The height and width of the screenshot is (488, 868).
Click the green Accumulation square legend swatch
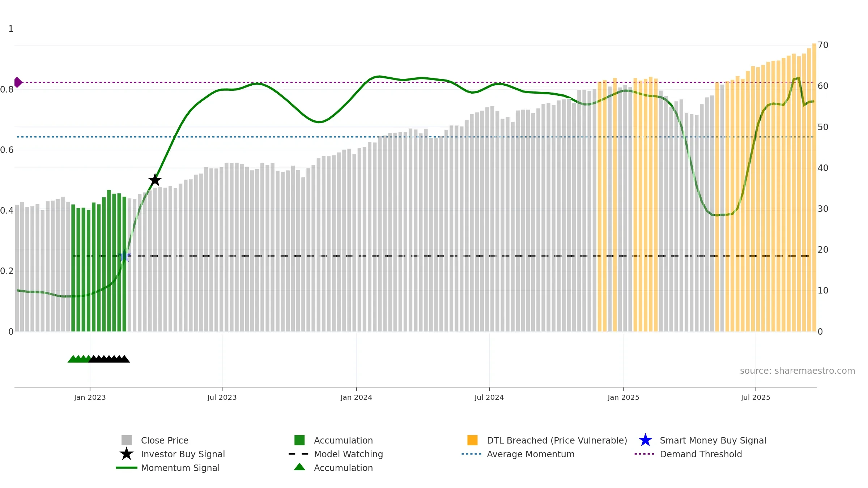[x=299, y=440]
